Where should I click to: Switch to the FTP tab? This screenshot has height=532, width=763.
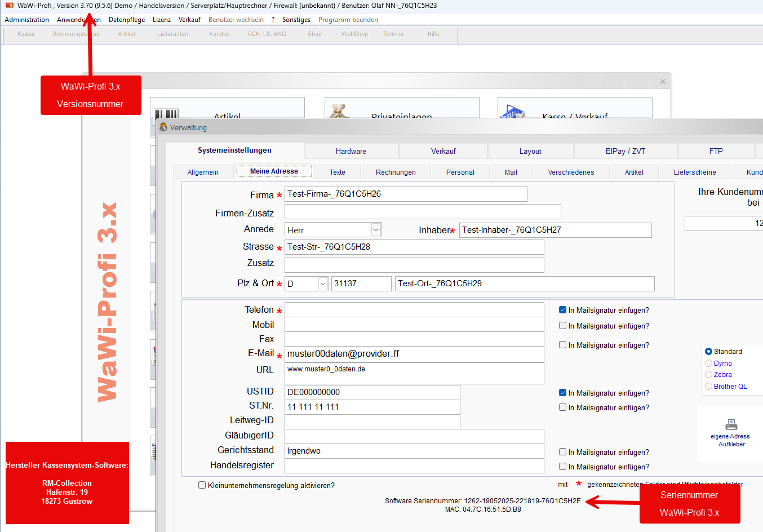(716, 151)
